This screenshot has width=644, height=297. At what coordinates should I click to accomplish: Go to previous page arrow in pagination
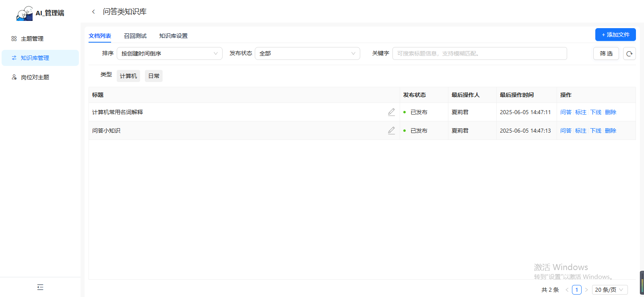[x=567, y=290]
